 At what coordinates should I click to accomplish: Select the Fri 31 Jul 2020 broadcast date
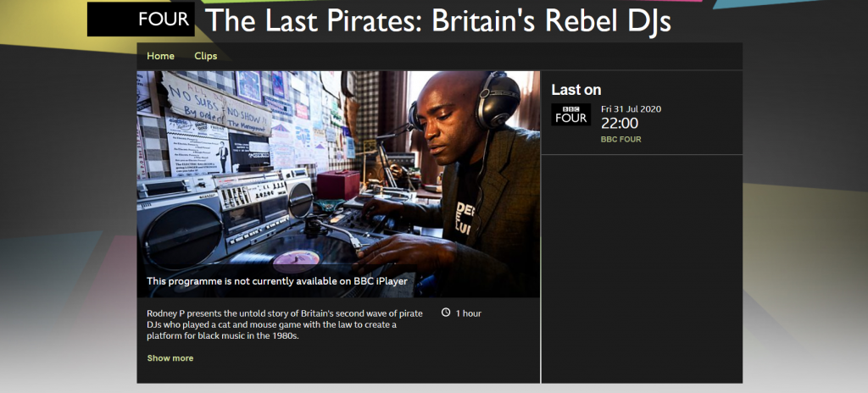(631, 109)
